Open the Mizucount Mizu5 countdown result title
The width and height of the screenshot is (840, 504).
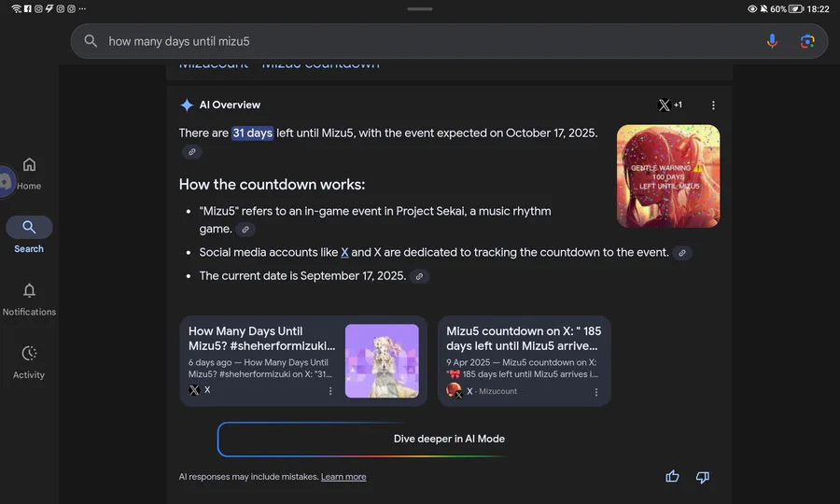pyautogui.click(x=279, y=65)
